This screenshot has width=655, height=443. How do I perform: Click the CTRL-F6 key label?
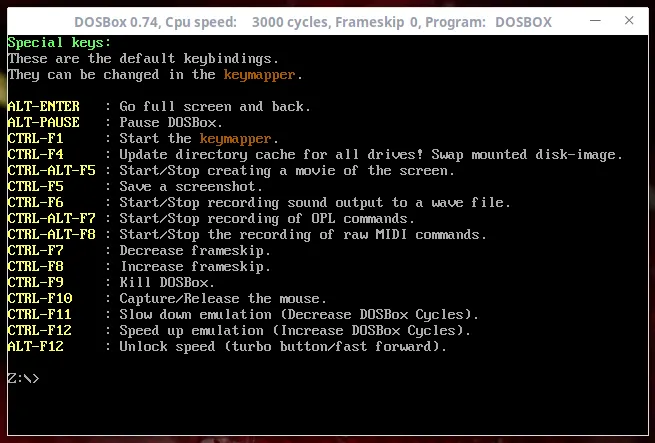(x=35, y=202)
